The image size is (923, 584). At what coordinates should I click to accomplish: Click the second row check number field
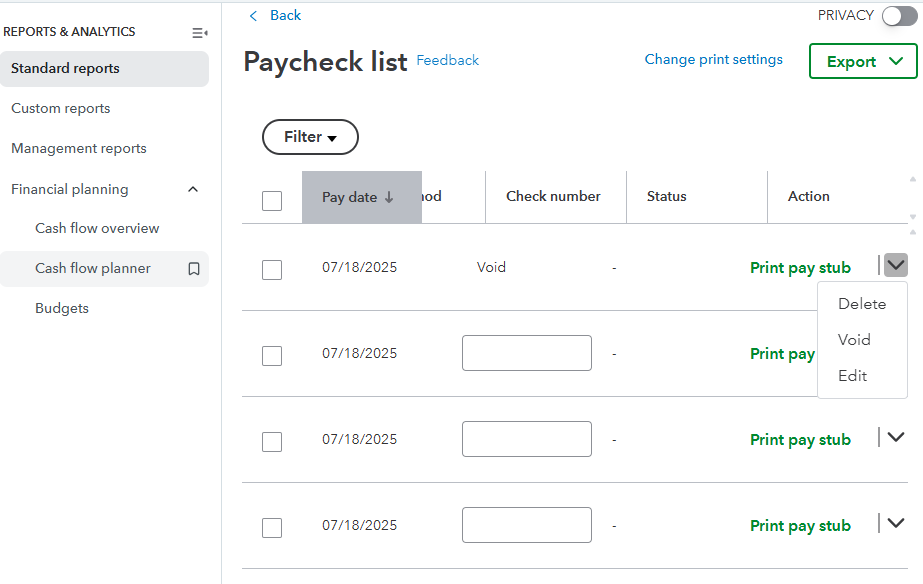click(526, 353)
